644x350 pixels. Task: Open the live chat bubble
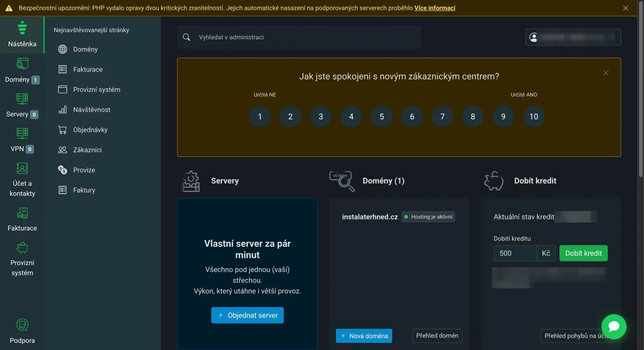pos(614,326)
